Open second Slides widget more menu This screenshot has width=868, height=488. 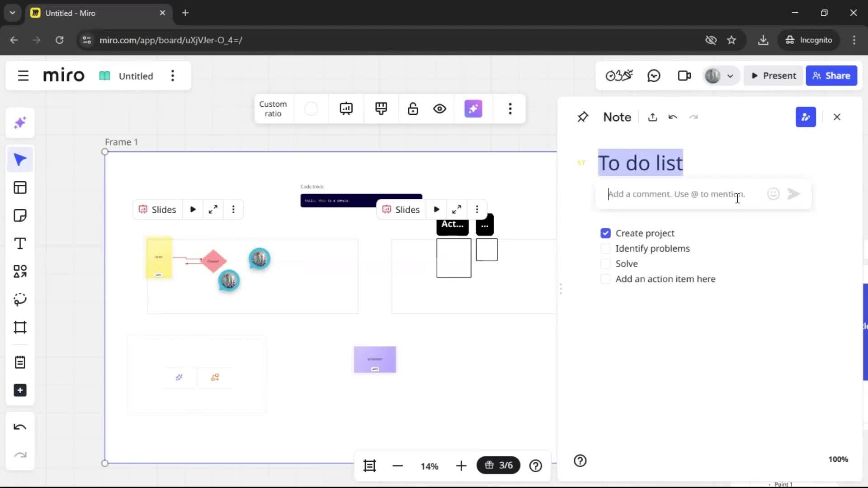pos(477,210)
